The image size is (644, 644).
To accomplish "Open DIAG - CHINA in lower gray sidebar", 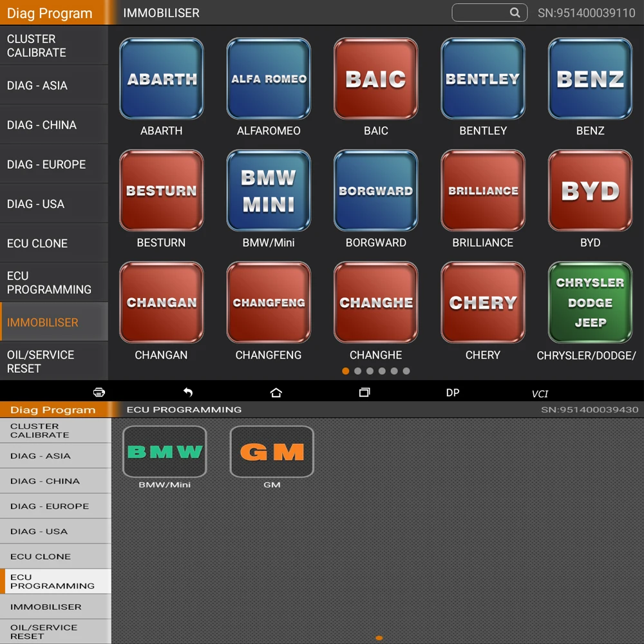I will pyautogui.click(x=55, y=481).
